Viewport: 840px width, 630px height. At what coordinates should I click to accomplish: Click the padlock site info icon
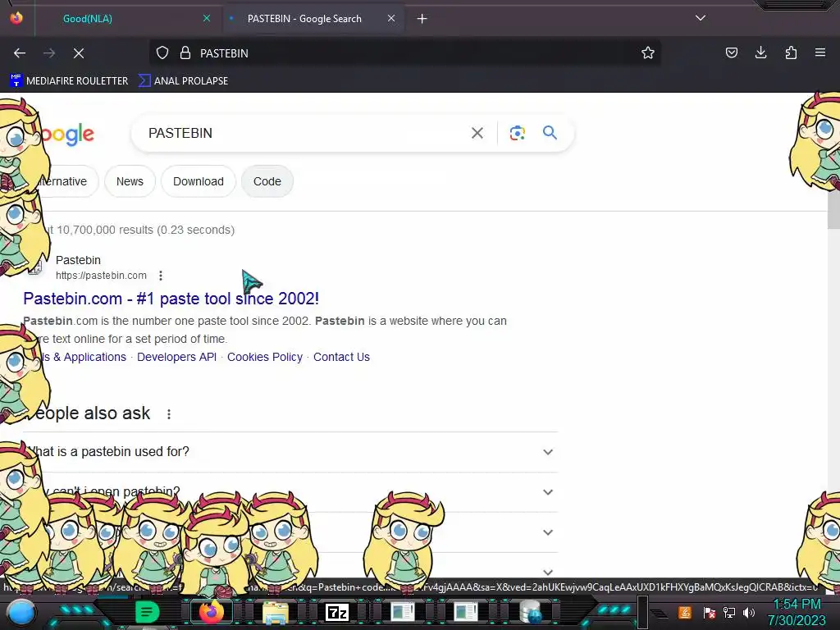(x=185, y=53)
